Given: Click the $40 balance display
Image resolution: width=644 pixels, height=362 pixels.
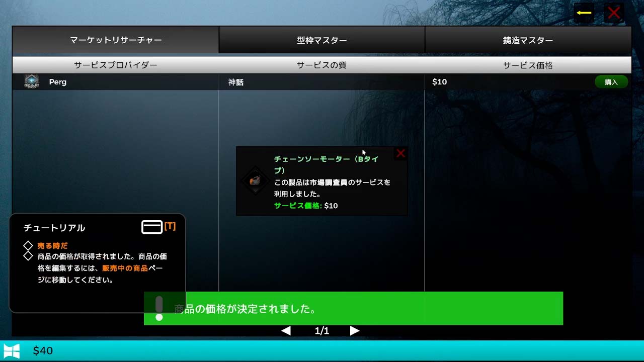Looking at the screenshot, I should 43,350.
